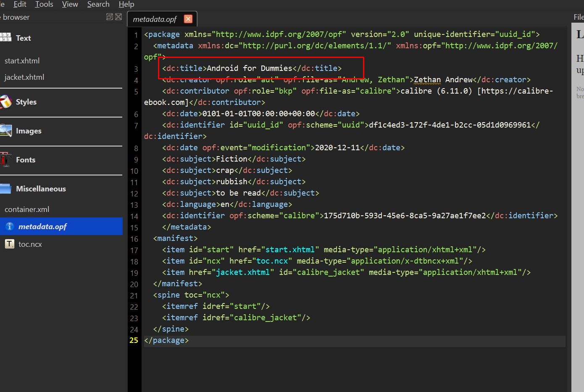The image size is (584, 392).
Task: Expand the Styles category heading
Action: [26, 102]
